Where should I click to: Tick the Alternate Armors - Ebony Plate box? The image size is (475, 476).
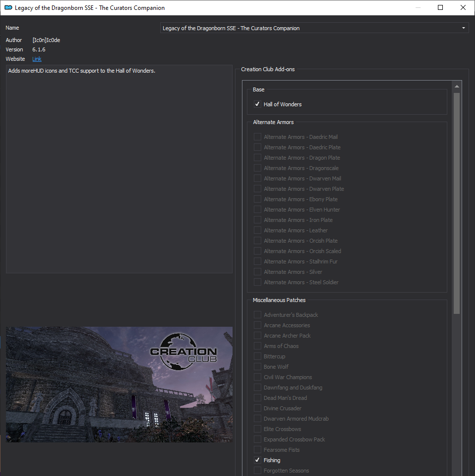pos(257,199)
